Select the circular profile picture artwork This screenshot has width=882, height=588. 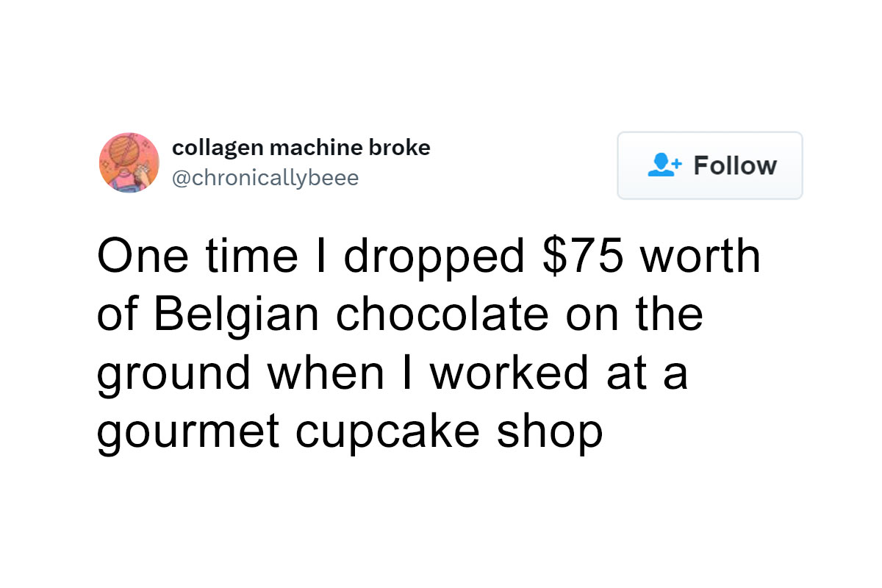[x=129, y=162]
